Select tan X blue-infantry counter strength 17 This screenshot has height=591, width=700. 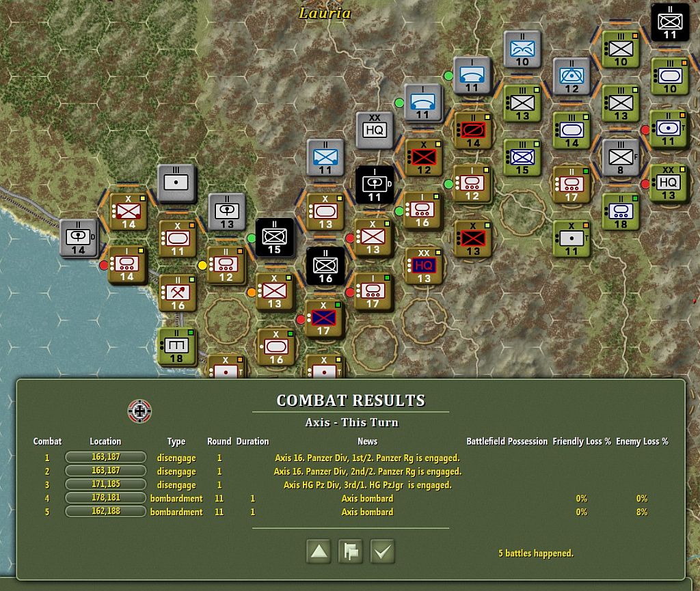[323, 318]
